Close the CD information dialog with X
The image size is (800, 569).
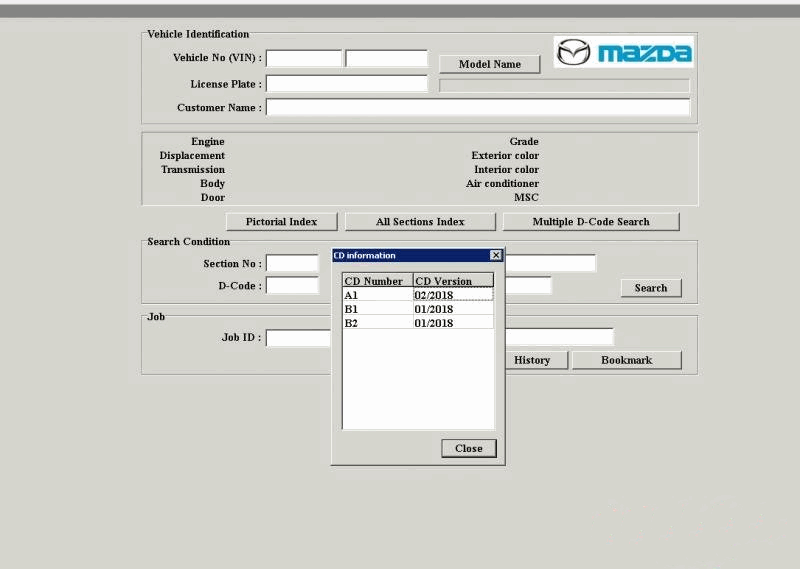pyautogui.click(x=496, y=256)
